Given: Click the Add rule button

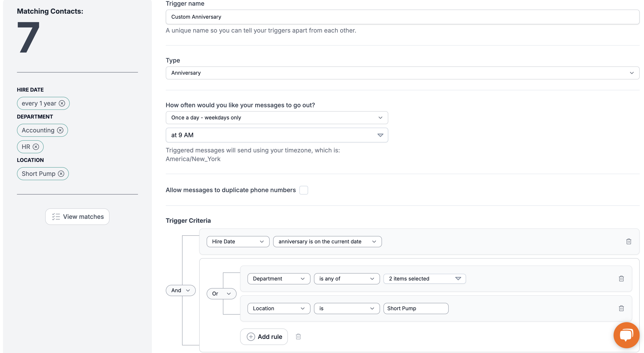Looking at the screenshot, I should 264,337.
